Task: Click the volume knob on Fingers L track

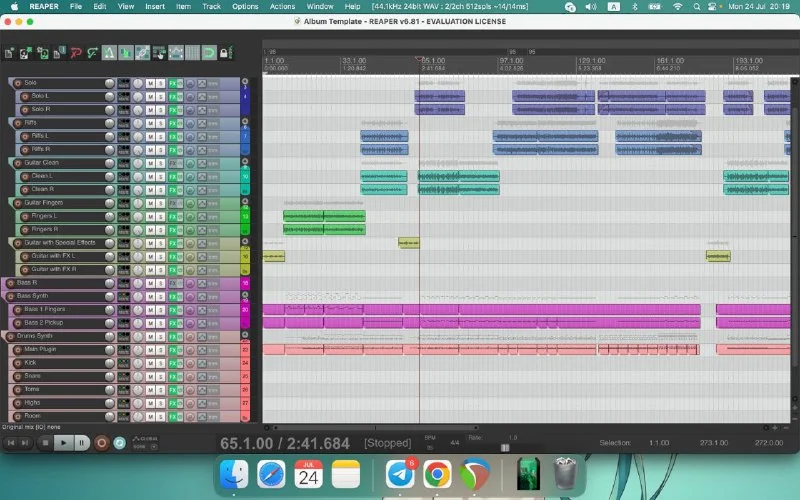Action: 138,216
